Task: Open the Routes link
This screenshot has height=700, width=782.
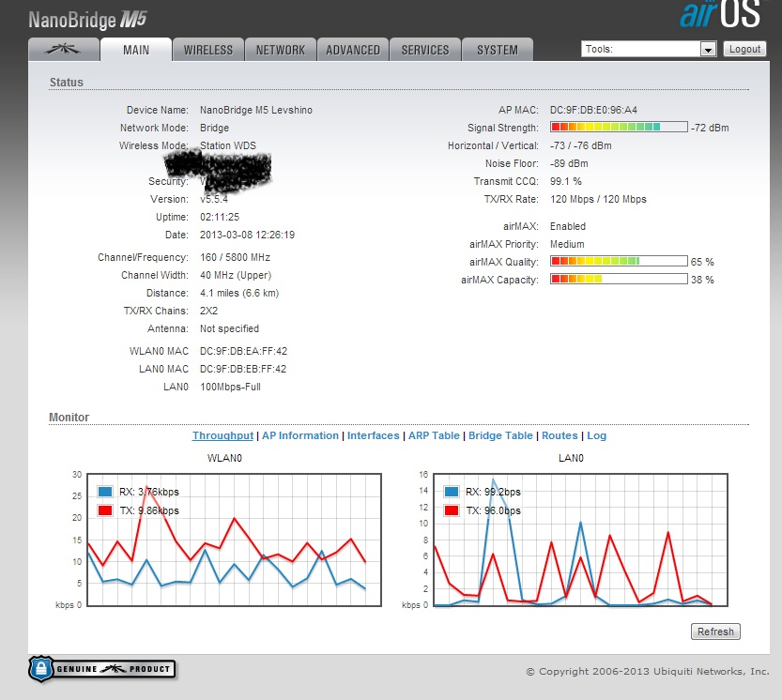Action: point(560,435)
